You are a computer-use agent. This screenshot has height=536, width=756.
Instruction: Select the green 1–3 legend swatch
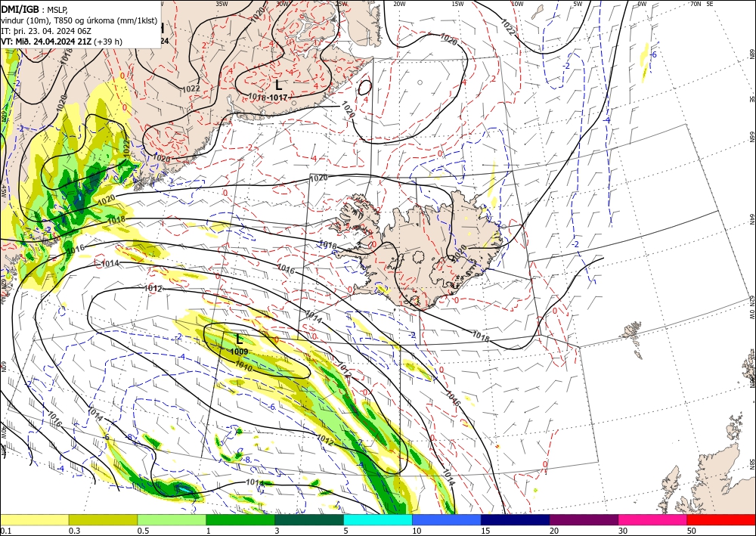(x=240, y=519)
